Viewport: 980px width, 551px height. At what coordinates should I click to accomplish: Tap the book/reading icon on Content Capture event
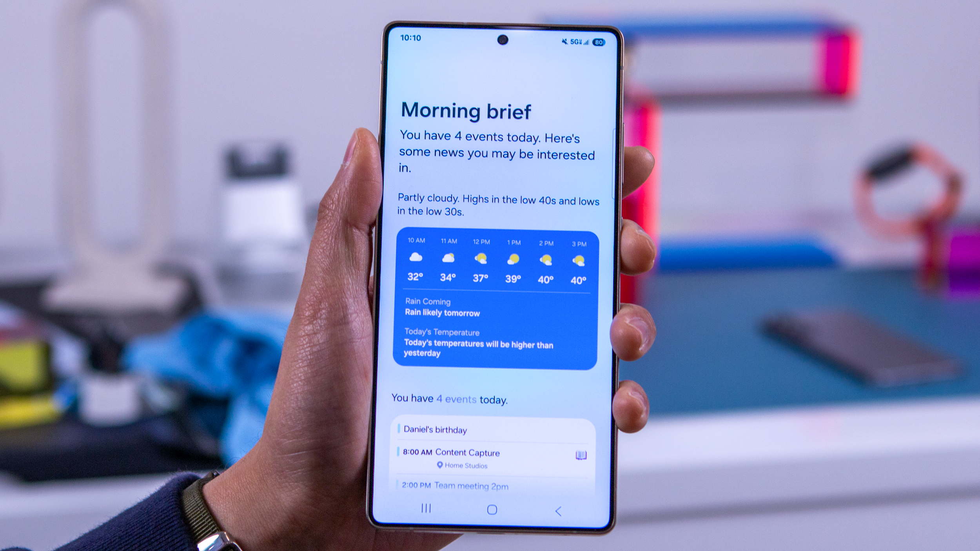coord(580,455)
